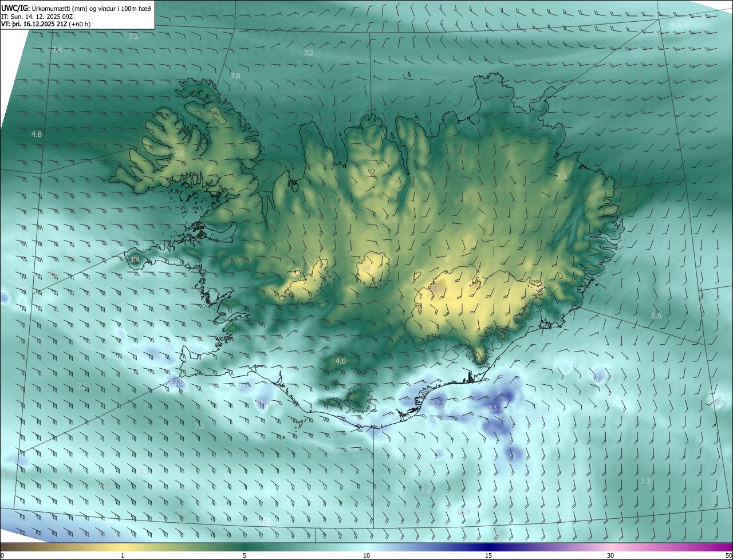Click the 13.2 value label on the map
Screen dimensions: 733x560
click(496, 408)
